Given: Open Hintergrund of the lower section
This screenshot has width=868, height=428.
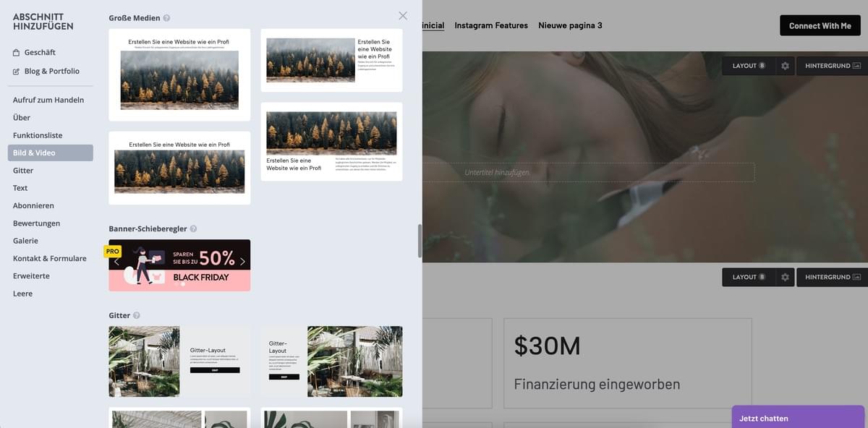Looking at the screenshot, I should (833, 277).
